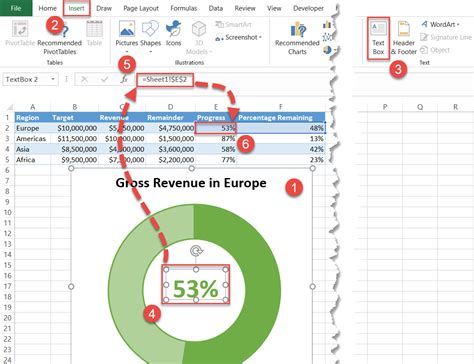The height and width of the screenshot is (364, 474).
Task: Select cell with $10,000,000
Action: (x=74, y=128)
